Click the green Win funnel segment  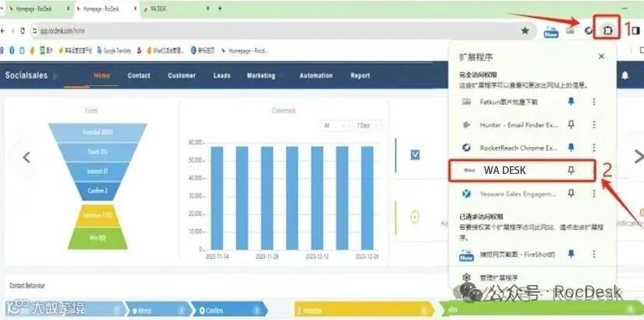98,238
